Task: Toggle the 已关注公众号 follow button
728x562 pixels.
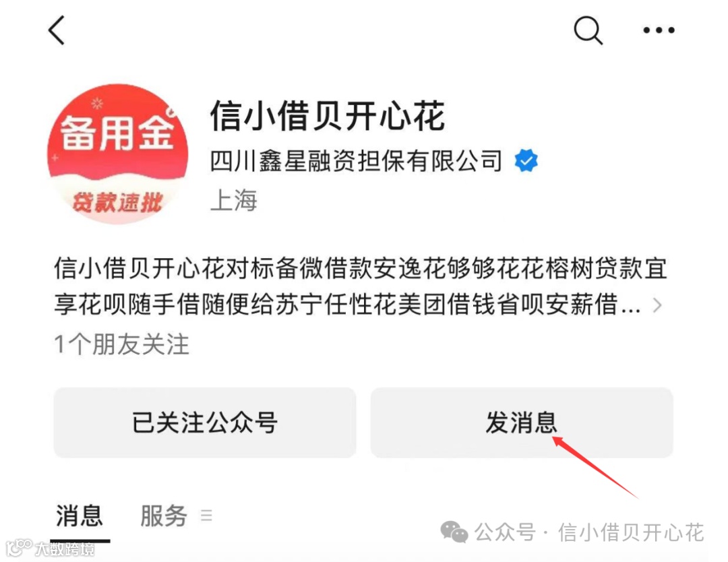Action: [x=205, y=423]
